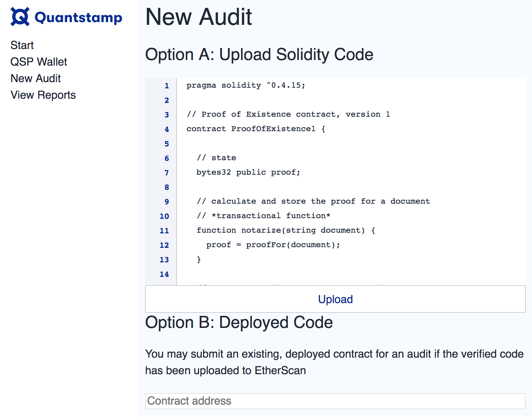
Task: Click the pragma solidity ^0.4.15 line
Action: (x=246, y=85)
